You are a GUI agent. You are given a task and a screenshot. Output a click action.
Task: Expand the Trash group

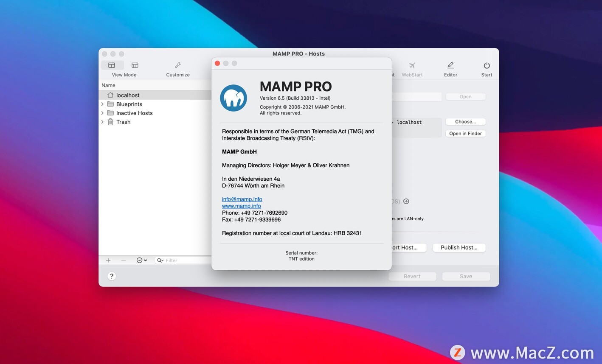pos(102,122)
